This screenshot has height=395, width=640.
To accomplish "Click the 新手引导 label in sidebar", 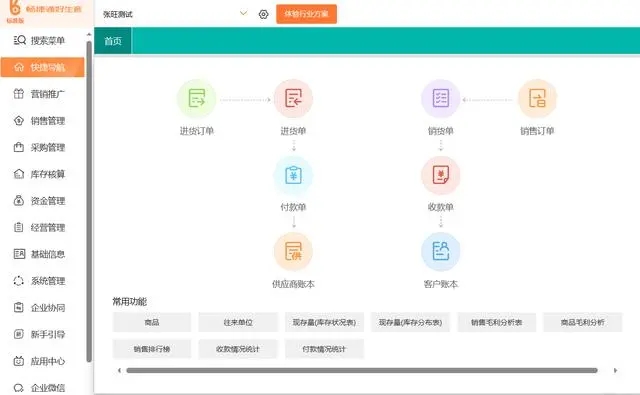I will pyautogui.click(x=48, y=335).
